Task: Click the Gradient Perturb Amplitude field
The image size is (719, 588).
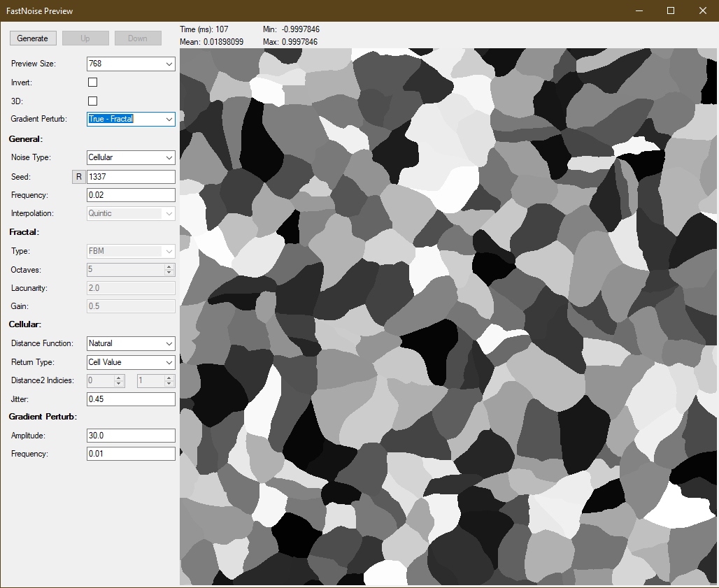Action: (131, 436)
